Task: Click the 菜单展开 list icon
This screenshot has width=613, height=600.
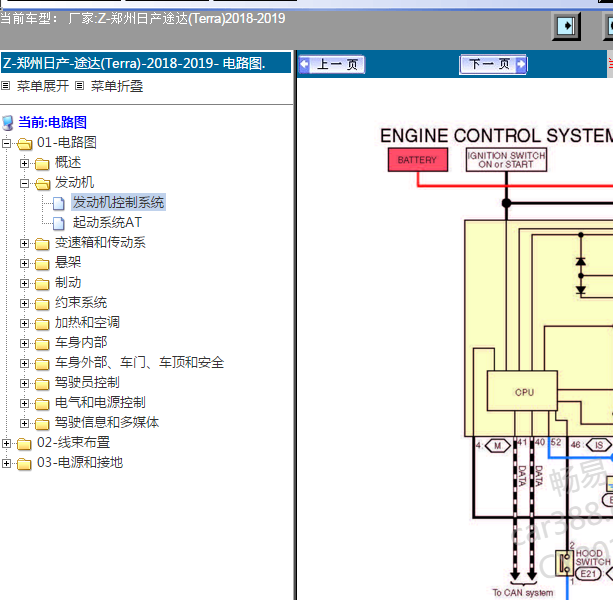Action: pos(5,86)
